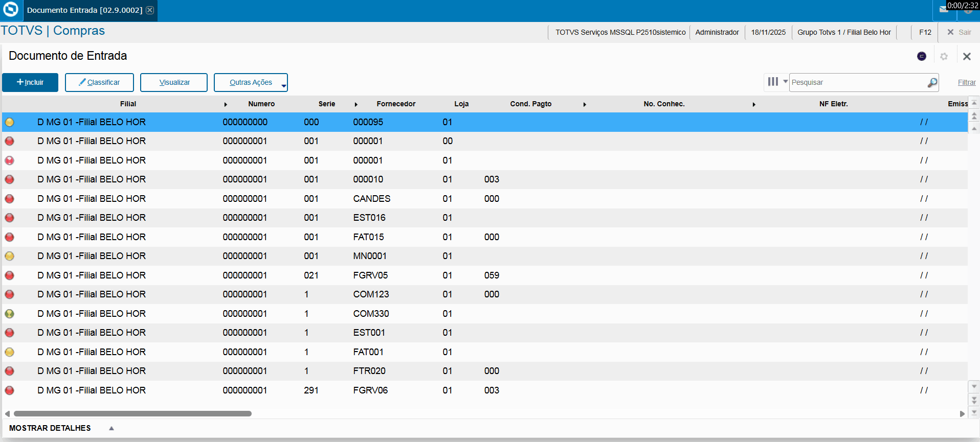Click the yellow status icon for FAT001 row

coord(10,352)
